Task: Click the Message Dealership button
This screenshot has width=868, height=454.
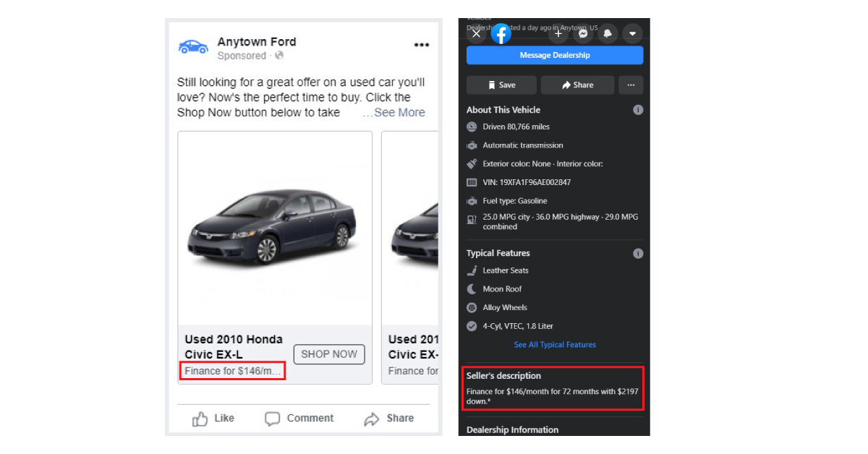Action: (554, 55)
